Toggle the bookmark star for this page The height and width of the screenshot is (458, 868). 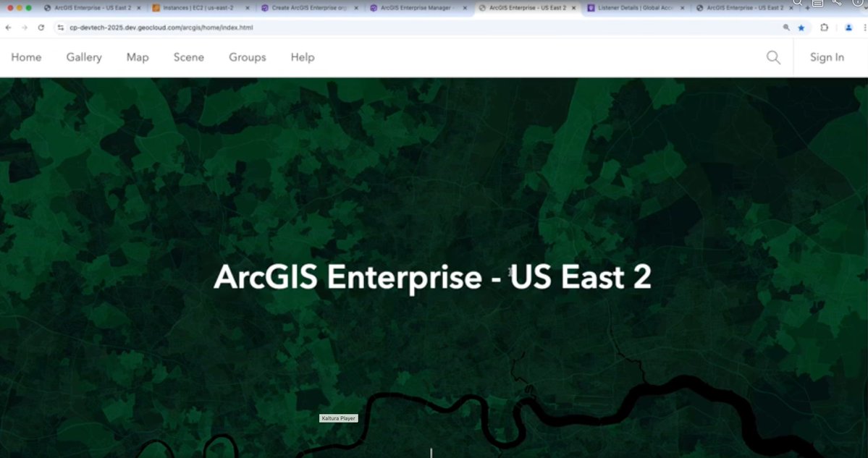point(801,27)
